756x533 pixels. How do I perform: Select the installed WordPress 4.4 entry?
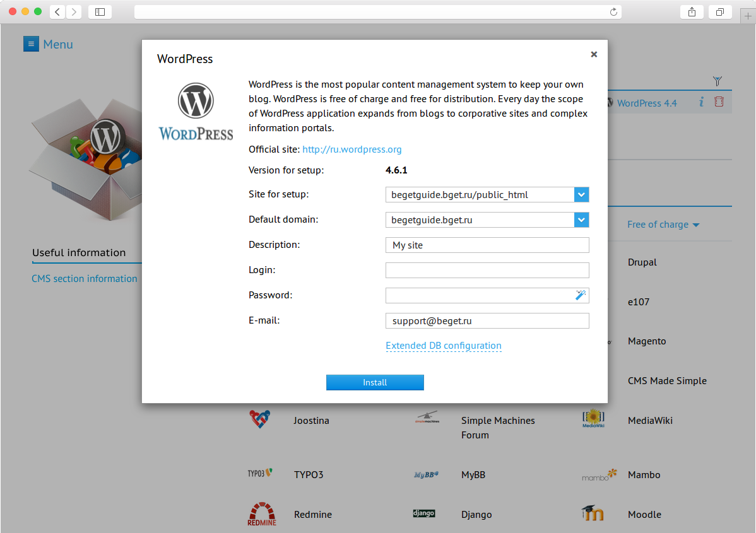pos(647,103)
